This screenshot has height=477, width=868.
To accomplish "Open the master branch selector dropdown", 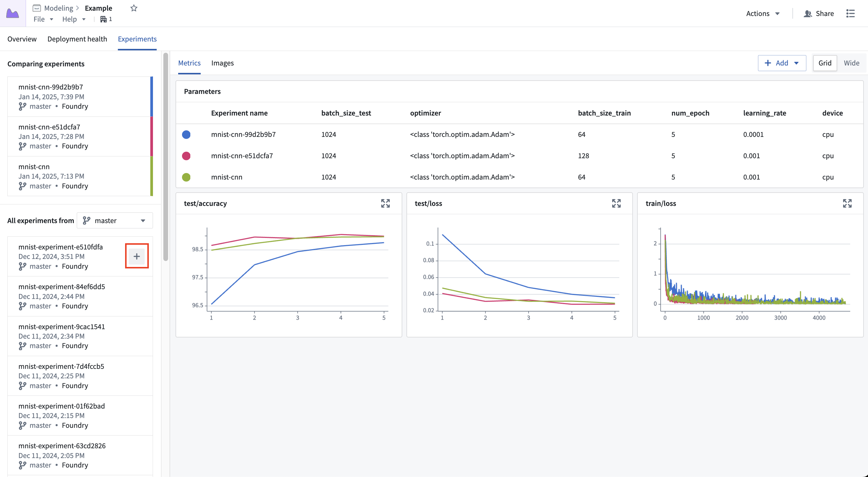I will [114, 221].
